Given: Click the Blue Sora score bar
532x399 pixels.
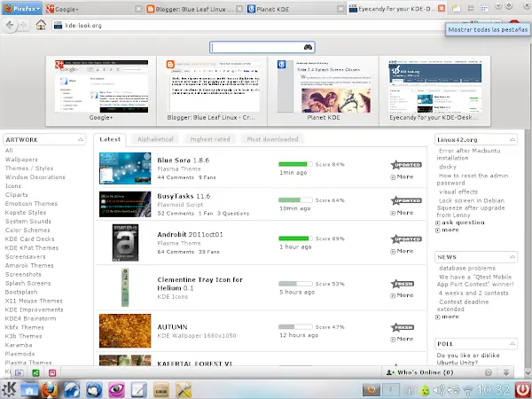Looking at the screenshot, I should [295, 164].
